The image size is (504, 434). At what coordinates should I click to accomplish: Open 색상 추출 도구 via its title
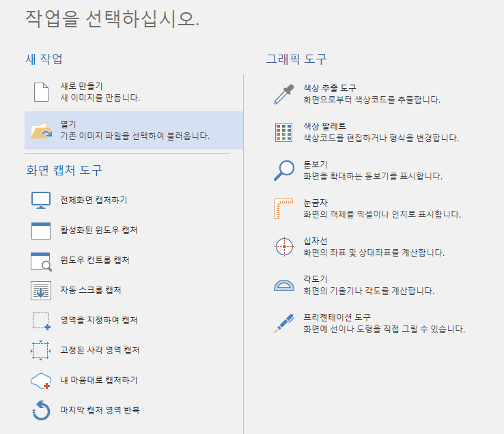point(330,88)
